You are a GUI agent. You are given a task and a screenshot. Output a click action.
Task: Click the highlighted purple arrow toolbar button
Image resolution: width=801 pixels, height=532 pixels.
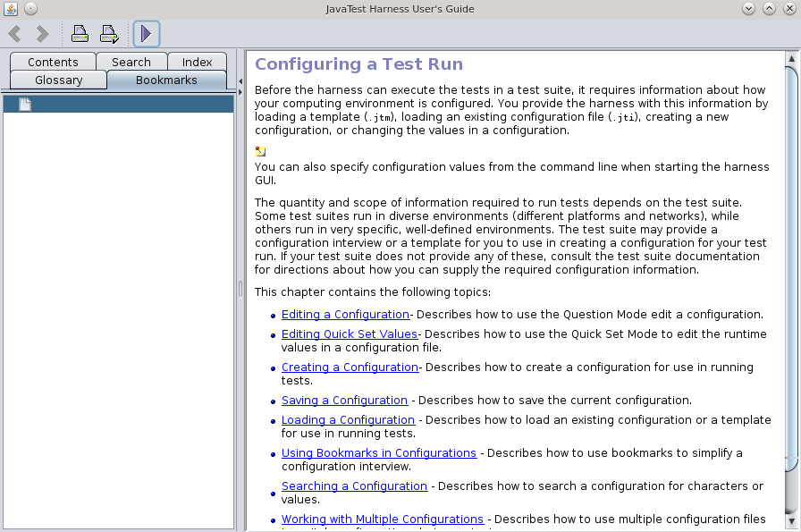(x=147, y=34)
